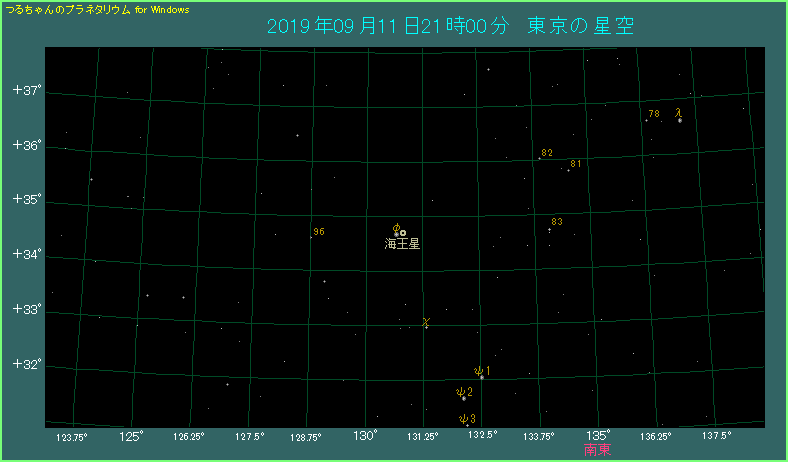Click the 130° azimuth label
The image size is (788, 462).
point(365,435)
